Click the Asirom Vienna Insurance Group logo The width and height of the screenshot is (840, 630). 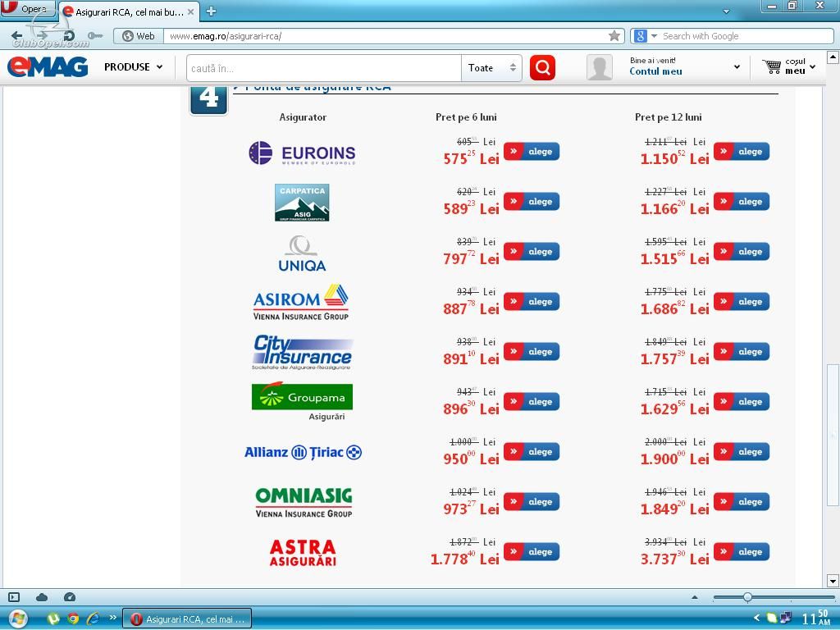pyautogui.click(x=301, y=302)
